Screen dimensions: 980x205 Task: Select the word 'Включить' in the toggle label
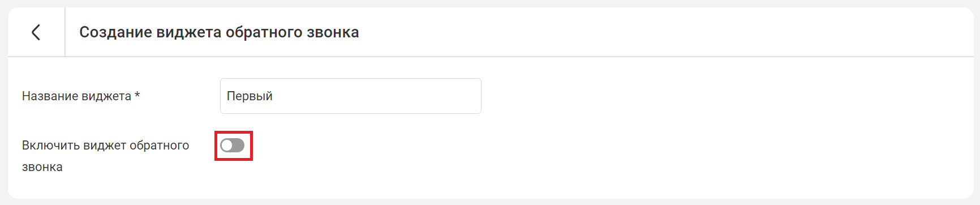point(51,146)
